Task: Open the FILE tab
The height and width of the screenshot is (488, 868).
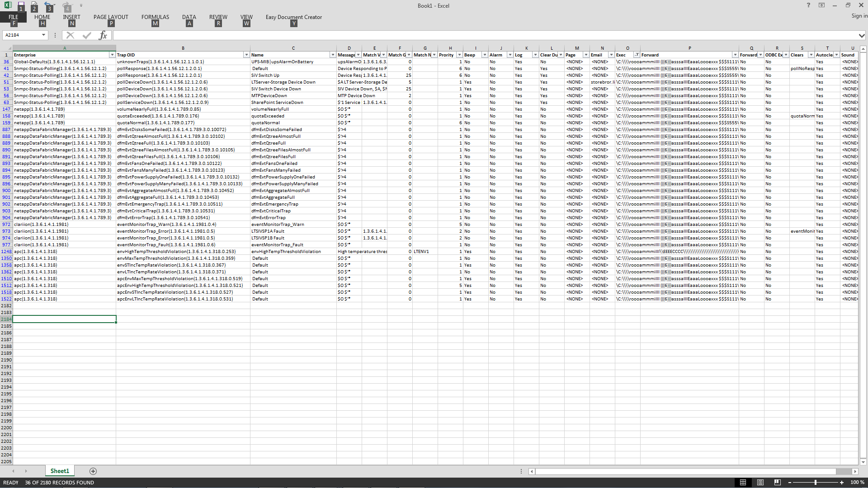Action: pyautogui.click(x=14, y=17)
